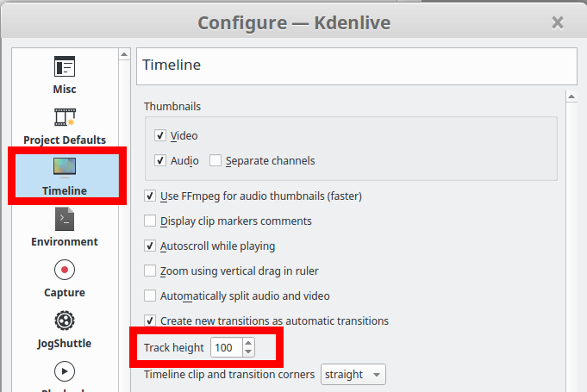Open the Playback play-circle icon
Image resolution: width=587 pixels, height=392 pixels.
coord(65,371)
